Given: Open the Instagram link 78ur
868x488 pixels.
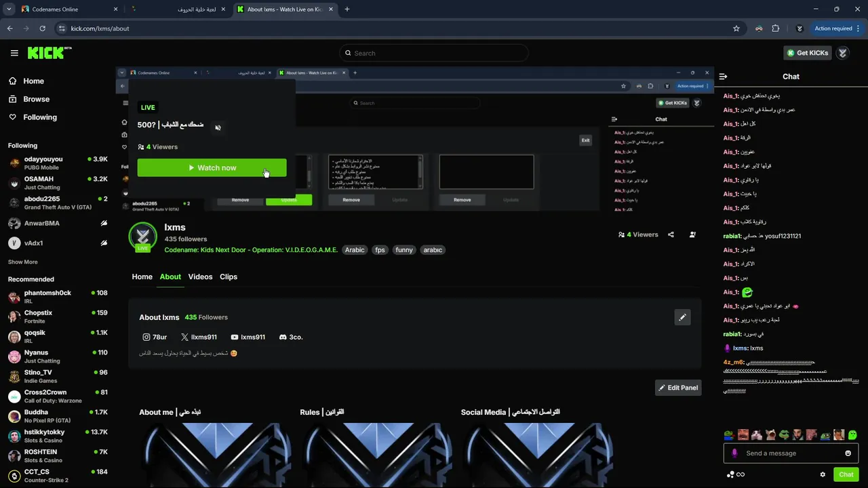Looking at the screenshot, I should (155, 337).
